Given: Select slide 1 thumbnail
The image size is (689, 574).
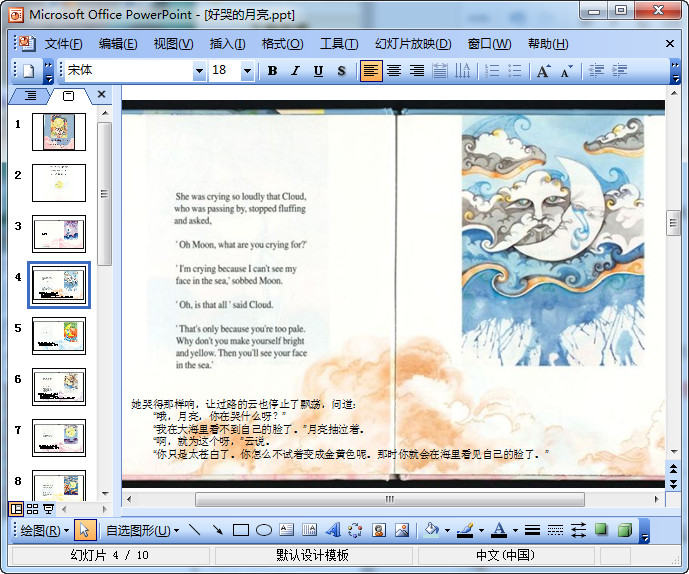Looking at the screenshot, I should [59, 132].
